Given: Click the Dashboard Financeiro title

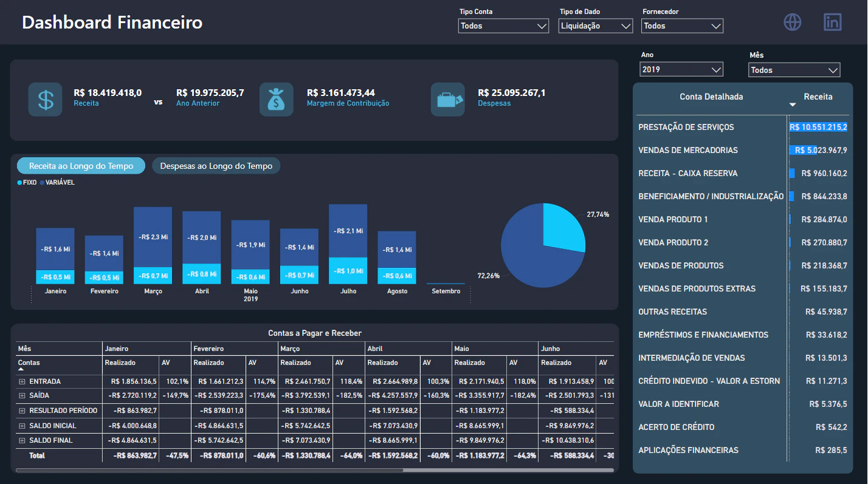Looking at the screenshot, I should coord(112,22).
